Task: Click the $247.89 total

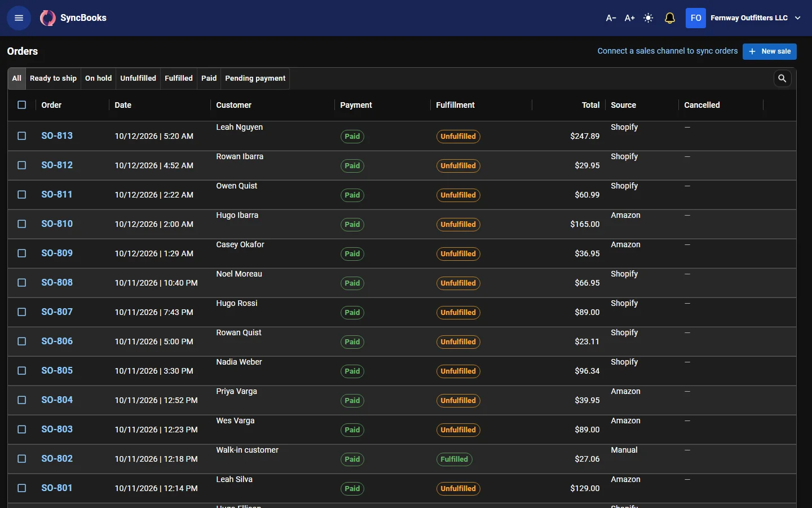Action: 585,136
